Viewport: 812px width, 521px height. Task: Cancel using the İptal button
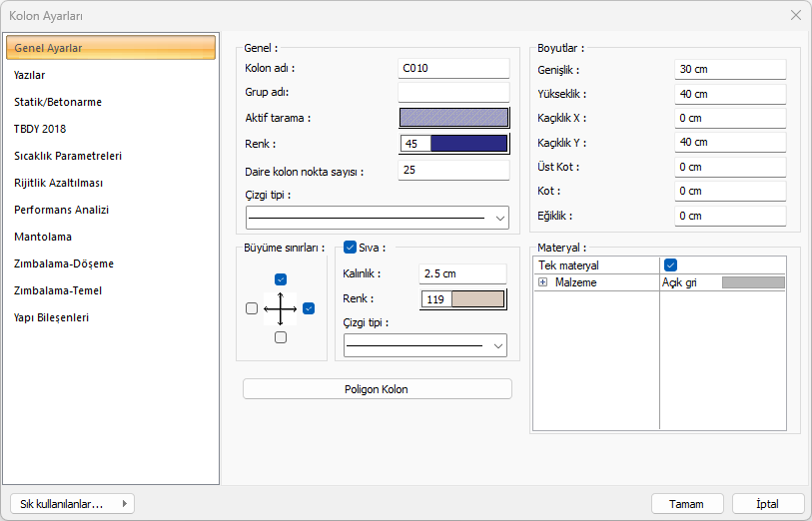(768, 504)
